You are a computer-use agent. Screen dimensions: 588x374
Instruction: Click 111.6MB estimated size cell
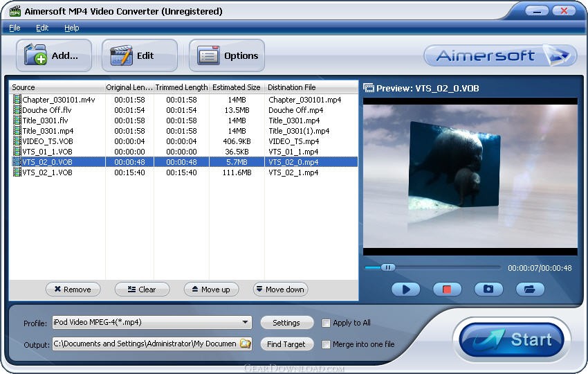pyautogui.click(x=237, y=172)
